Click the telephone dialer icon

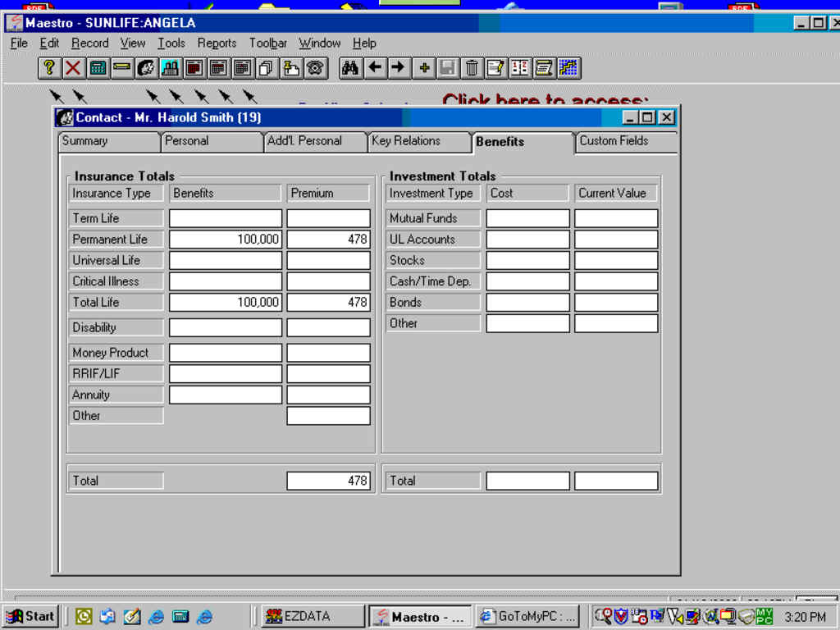316,68
